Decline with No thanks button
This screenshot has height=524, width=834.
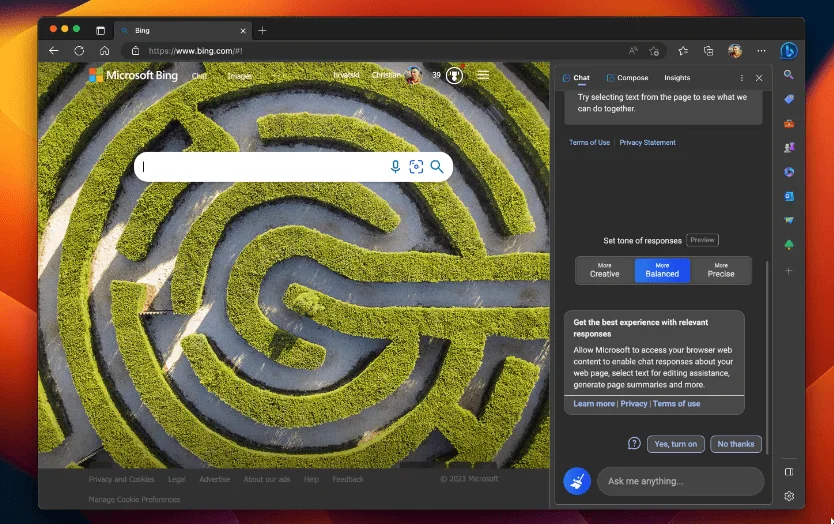(736, 444)
